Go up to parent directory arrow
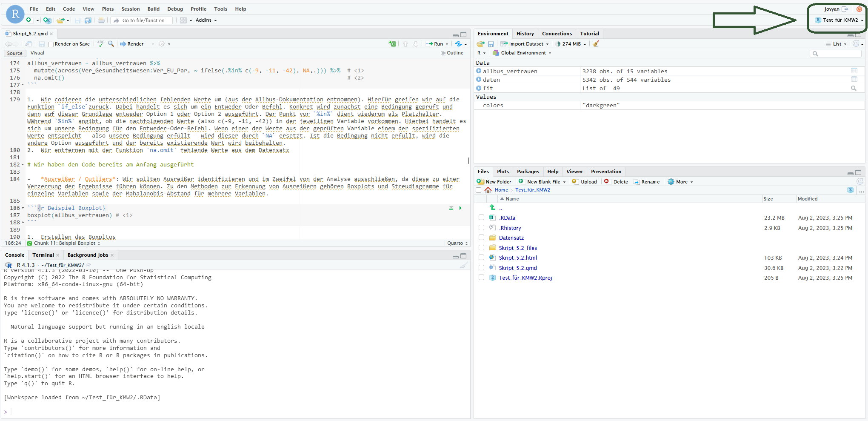Image resolution: width=868 pixels, height=421 pixels. tap(492, 207)
